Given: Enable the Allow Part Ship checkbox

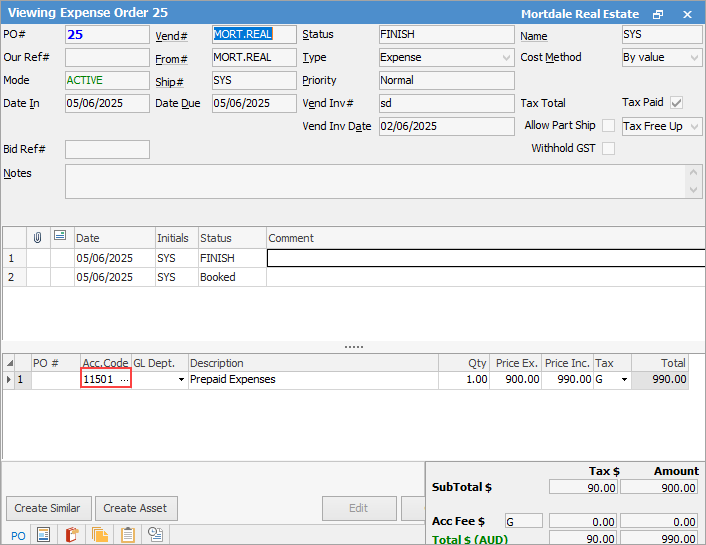Looking at the screenshot, I should (608, 126).
